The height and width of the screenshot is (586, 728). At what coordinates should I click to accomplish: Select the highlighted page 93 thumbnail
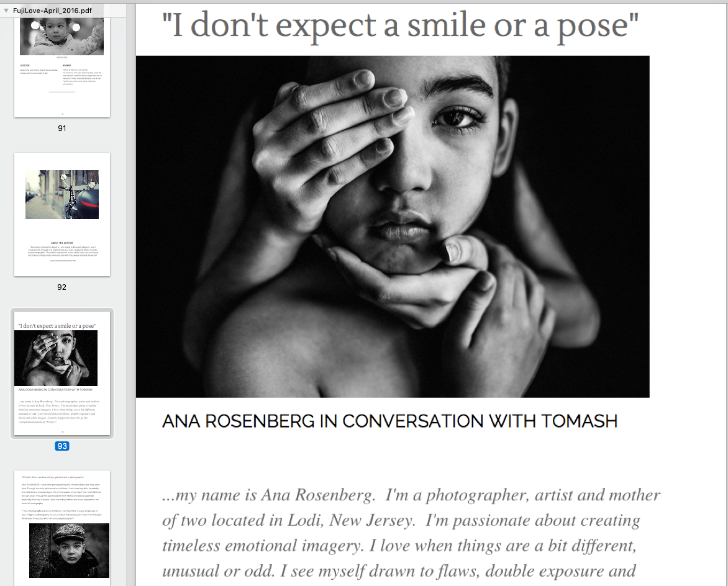[62, 374]
